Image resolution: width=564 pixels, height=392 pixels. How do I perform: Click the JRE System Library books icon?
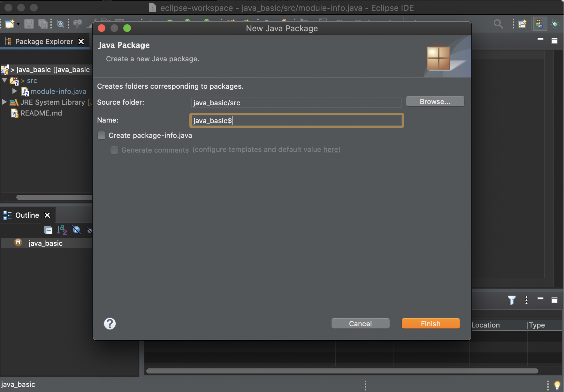(14, 102)
